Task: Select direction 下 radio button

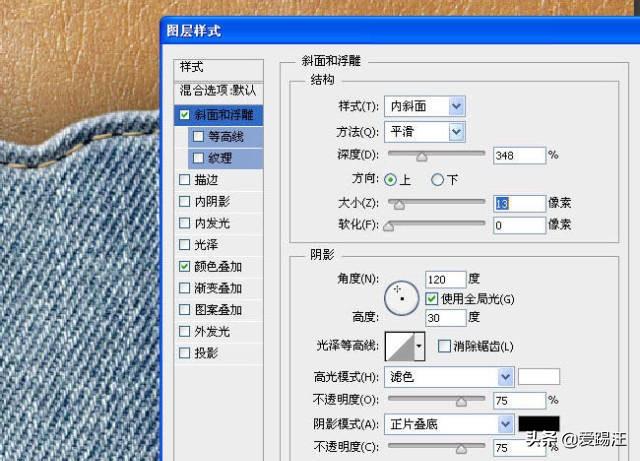Action: click(x=437, y=180)
